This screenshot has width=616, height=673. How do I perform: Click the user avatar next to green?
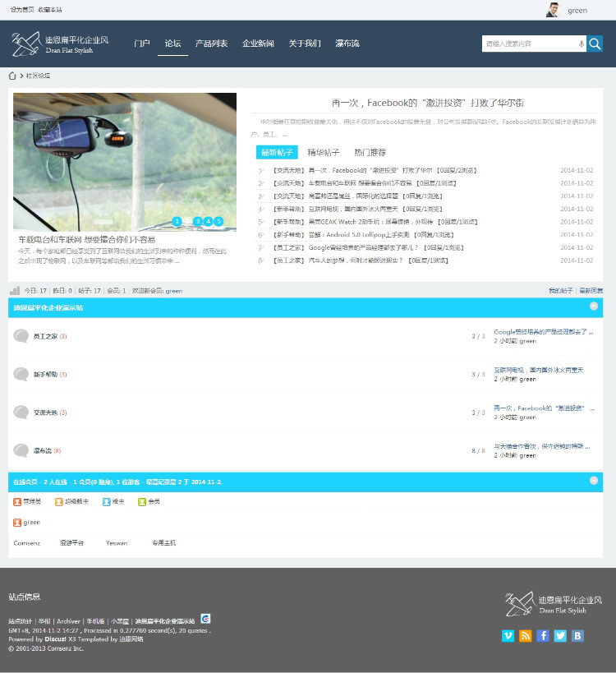click(553, 10)
